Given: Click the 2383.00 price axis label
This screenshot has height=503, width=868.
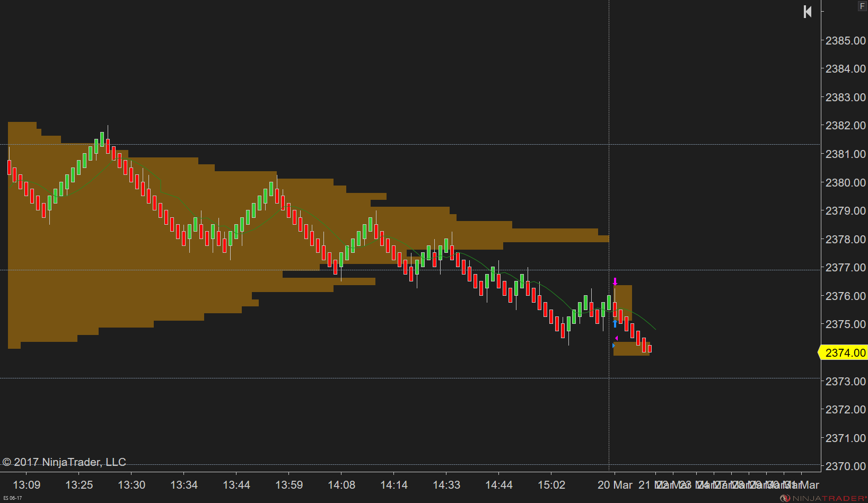Looking at the screenshot, I should 845,97.
